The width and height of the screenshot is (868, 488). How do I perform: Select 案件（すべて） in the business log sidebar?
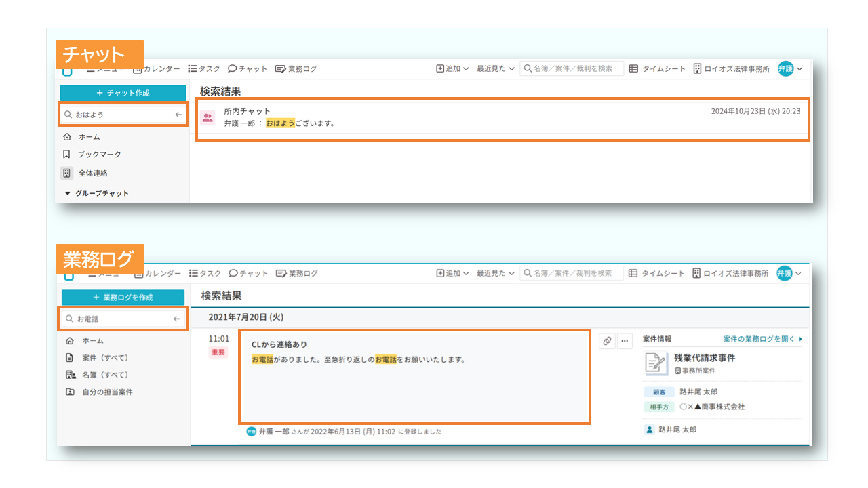click(x=104, y=358)
